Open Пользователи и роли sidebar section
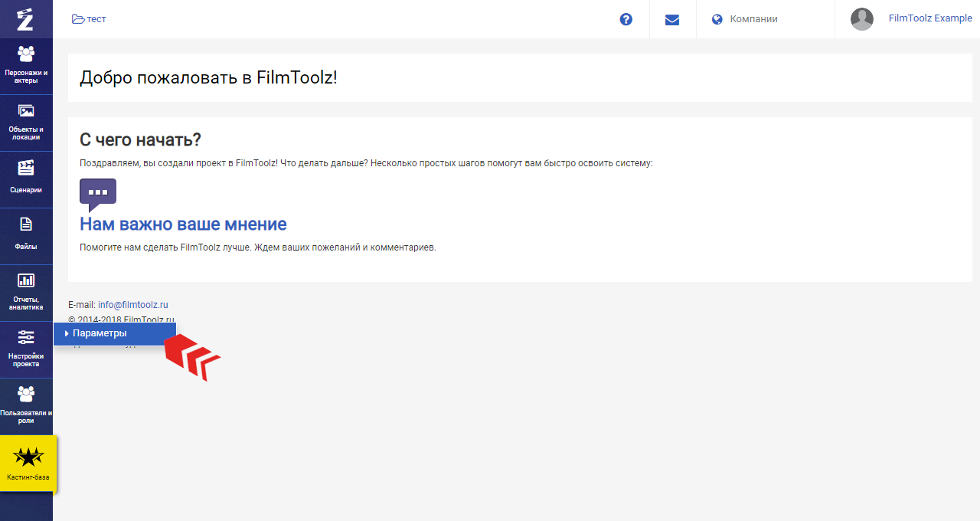The height and width of the screenshot is (521, 980). 26,406
